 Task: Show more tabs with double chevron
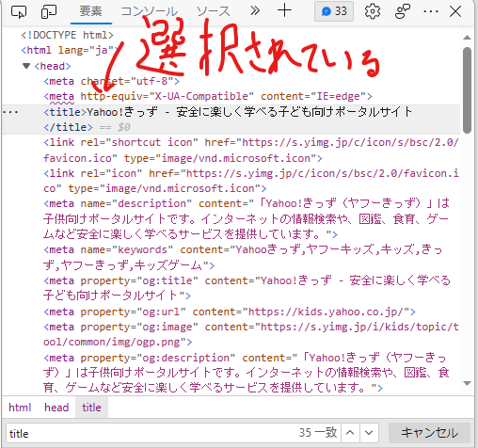(x=255, y=11)
